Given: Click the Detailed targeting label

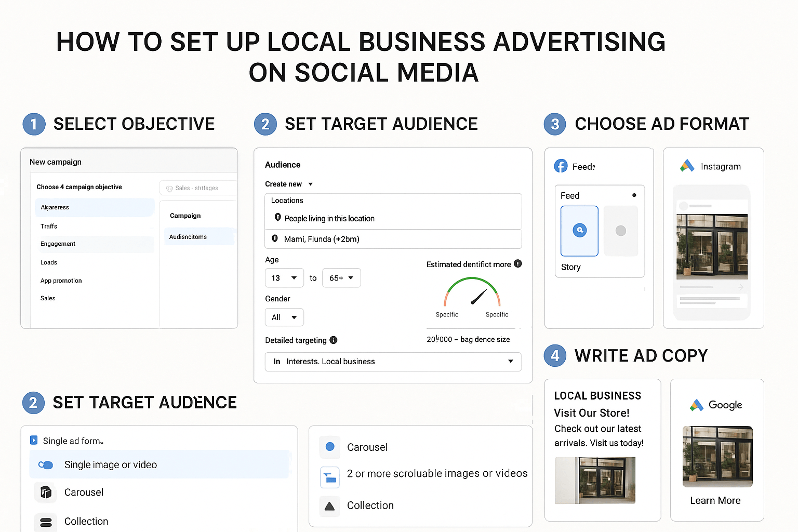Looking at the screenshot, I should (296, 340).
